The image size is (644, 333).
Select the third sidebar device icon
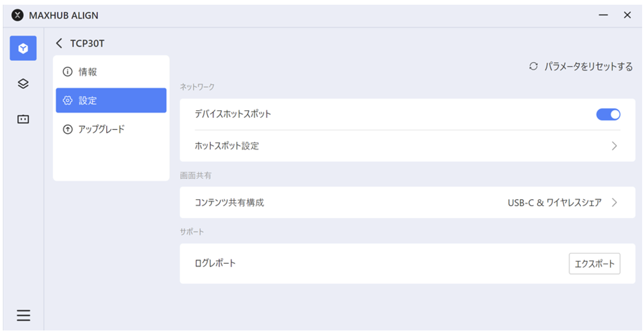[23, 119]
